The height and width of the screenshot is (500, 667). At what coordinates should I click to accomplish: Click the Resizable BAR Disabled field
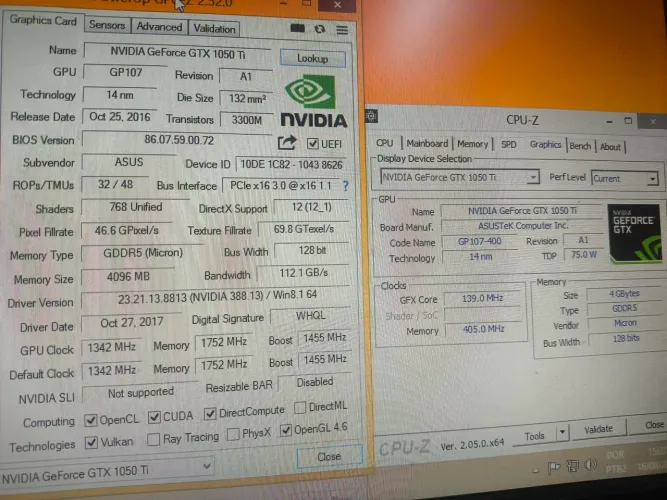[315, 382]
